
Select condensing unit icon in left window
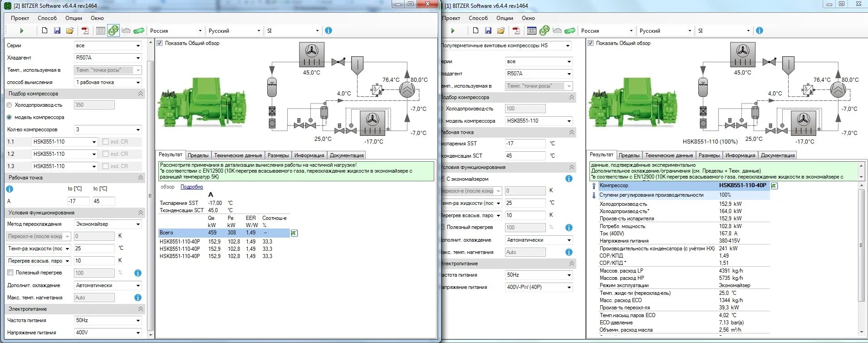(x=126, y=30)
